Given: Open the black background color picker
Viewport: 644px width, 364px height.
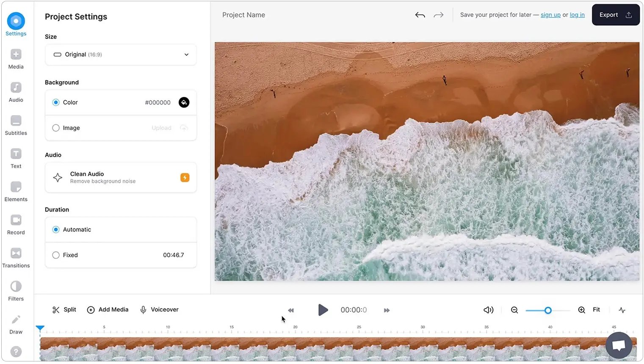Looking at the screenshot, I should coord(184,102).
